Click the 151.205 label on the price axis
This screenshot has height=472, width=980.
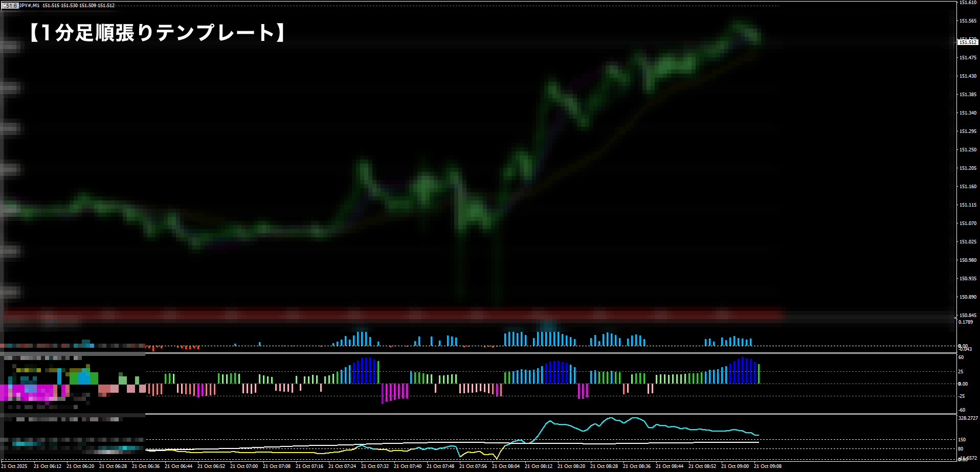click(967, 168)
